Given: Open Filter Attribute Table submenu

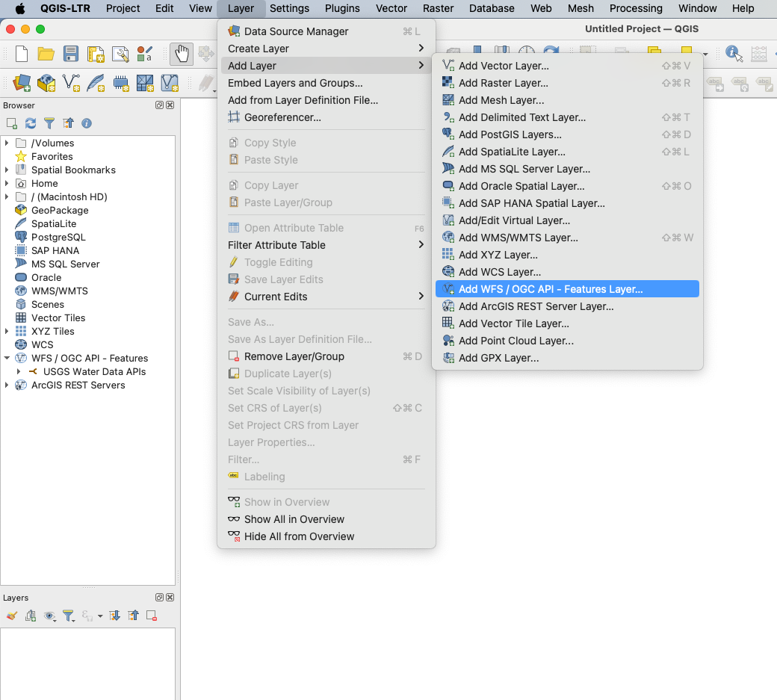Looking at the screenshot, I should 326,245.
